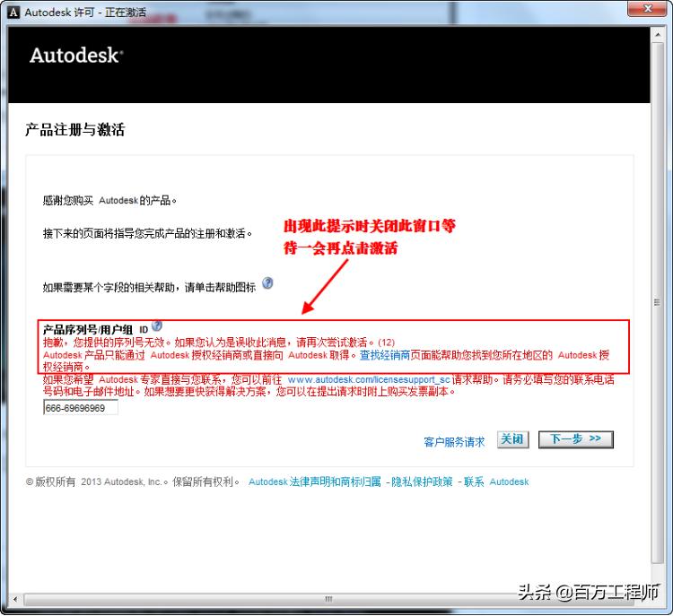Click the Autodesk logo in the black banner
Viewport: 673px width, 616px height.
coord(76,56)
